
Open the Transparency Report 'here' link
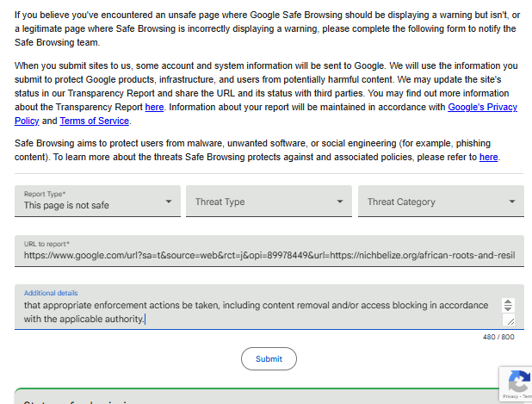(x=154, y=108)
